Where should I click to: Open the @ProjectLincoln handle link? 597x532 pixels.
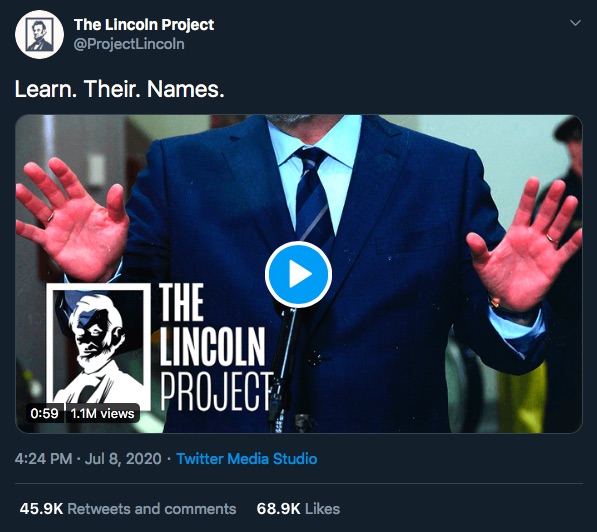(129, 44)
